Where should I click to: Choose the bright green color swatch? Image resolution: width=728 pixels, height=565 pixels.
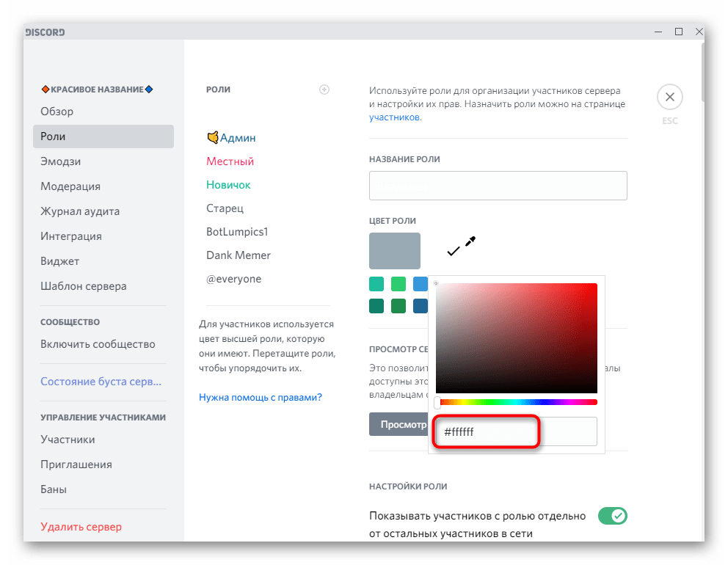(398, 284)
